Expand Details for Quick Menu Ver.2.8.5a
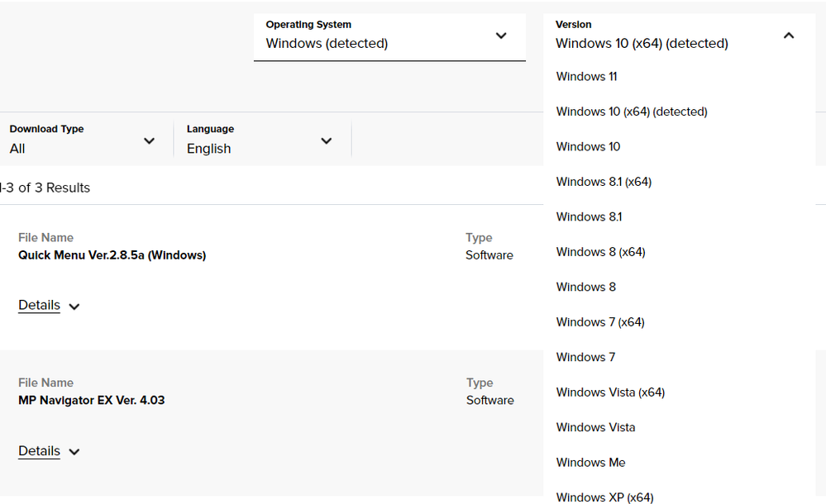The height and width of the screenshot is (504, 826). tap(40, 306)
